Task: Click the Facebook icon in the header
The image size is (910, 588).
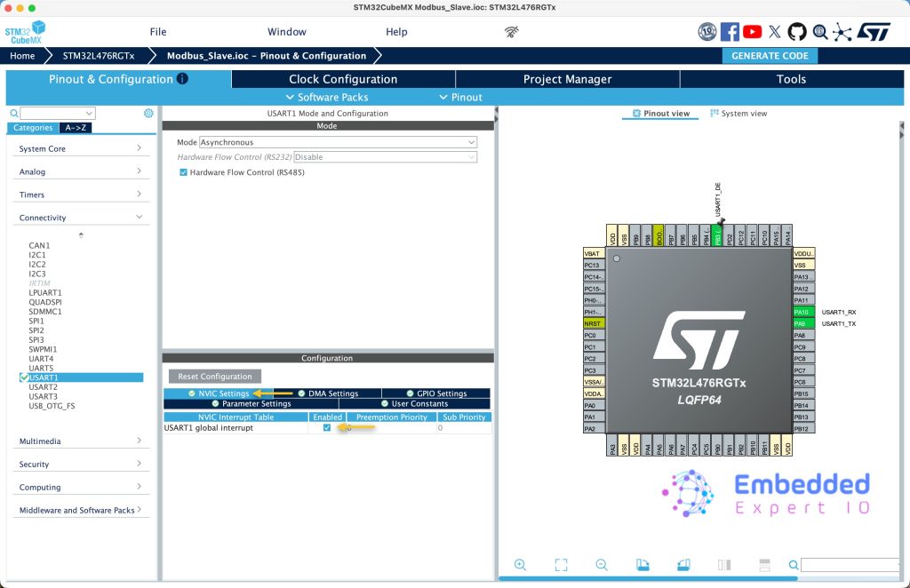Action: click(730, 32)
